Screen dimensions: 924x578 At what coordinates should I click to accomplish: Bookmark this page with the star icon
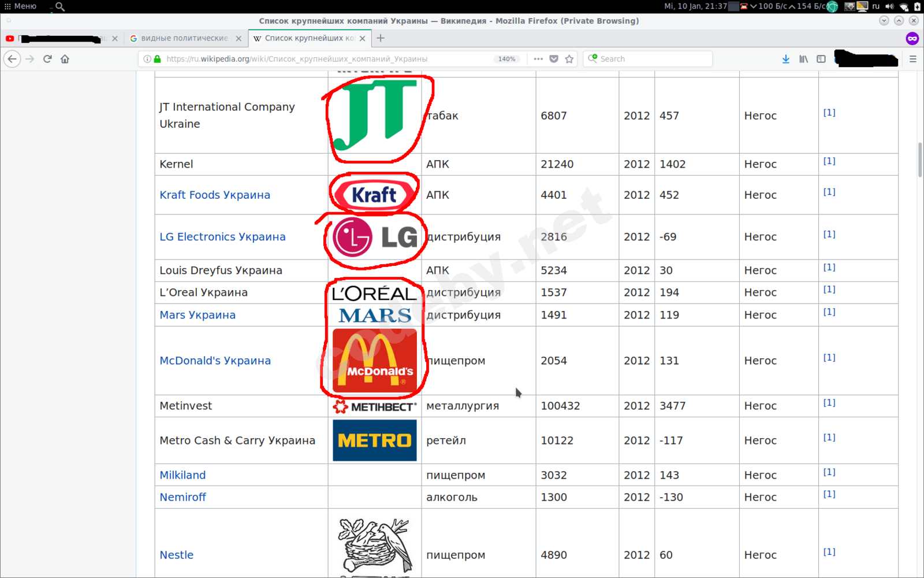[x=569, y=59]
